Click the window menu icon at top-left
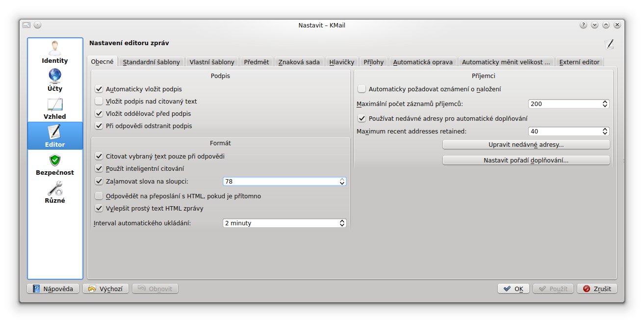Screen dimensions: 644x322 (x=26, y=25)
